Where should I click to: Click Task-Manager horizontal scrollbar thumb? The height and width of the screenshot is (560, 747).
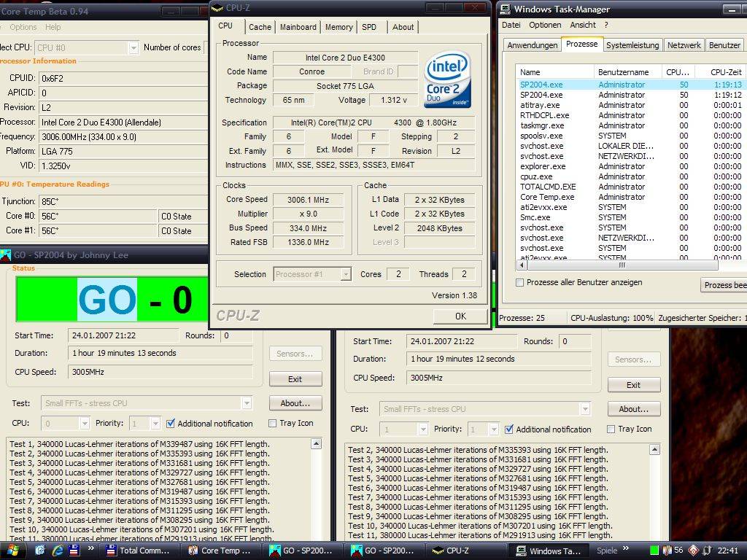pyautogui.click(x=622, y=265)
